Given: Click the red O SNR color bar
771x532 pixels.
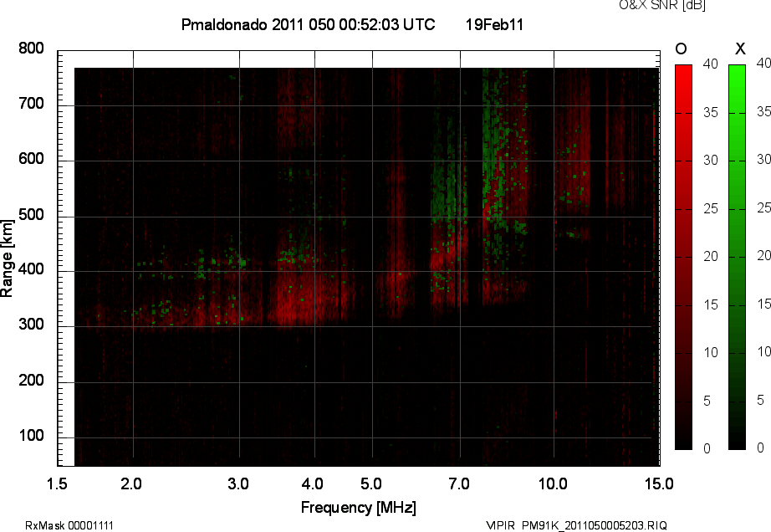Looking at the screenshot, I should coord(683,257).
